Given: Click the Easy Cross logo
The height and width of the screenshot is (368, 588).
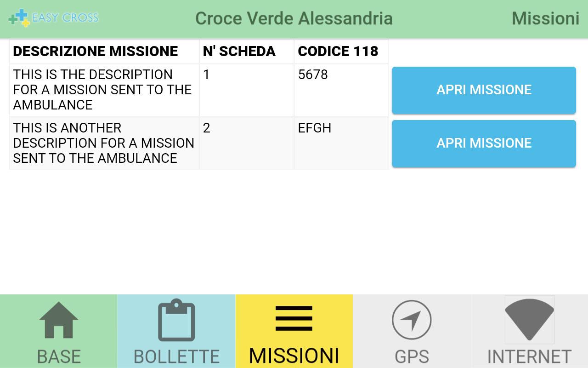Looking at the screenshot, I should tap(53, 18).
